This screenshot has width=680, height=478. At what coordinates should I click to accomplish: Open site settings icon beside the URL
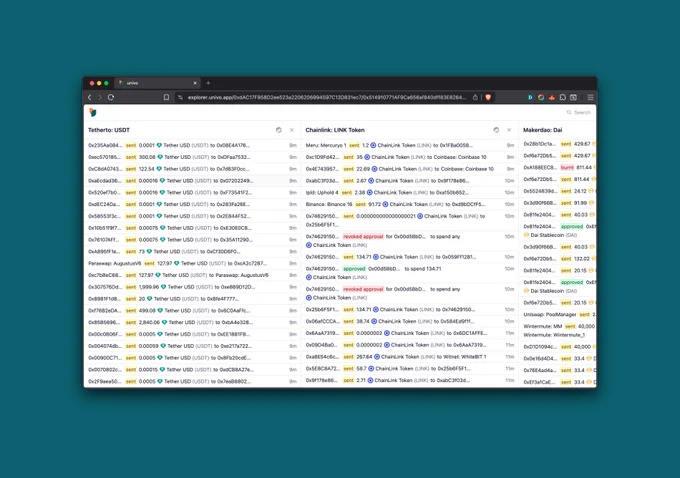[180, 97]
